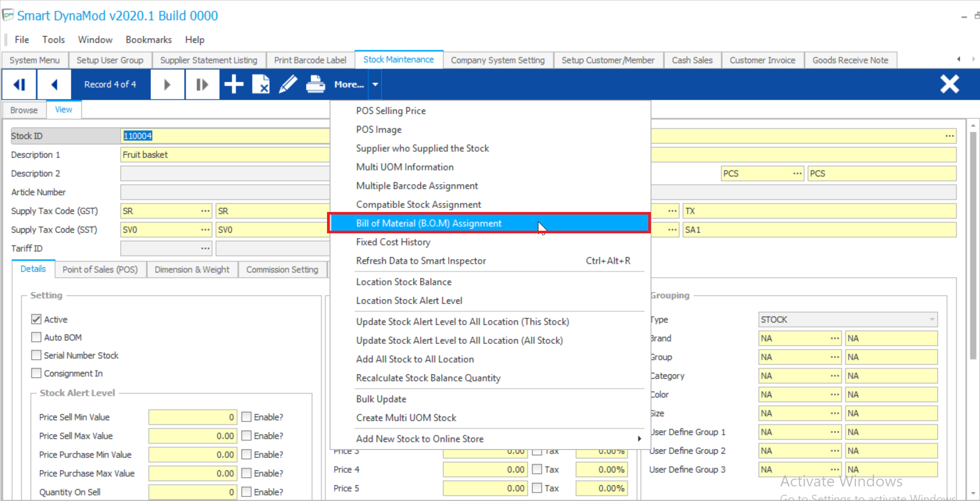The height and width of the screenshot is (501, 980).
Task: Choose Fixed Cost History menu item
Action: (x=489, y=242)
